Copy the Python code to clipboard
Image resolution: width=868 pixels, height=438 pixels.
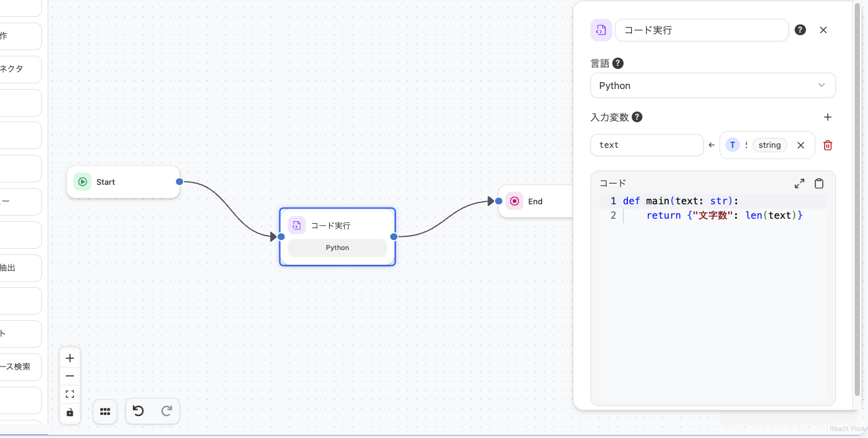[818, 183]
